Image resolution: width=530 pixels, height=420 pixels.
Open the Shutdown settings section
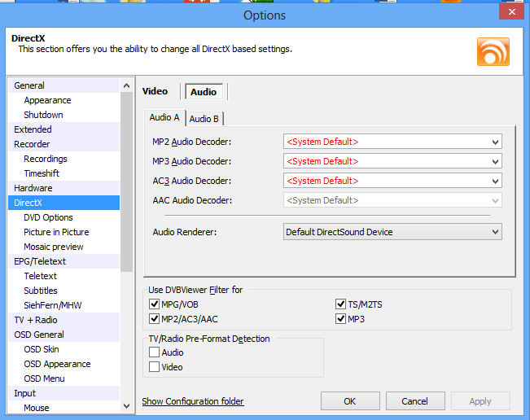pos(64,115)
